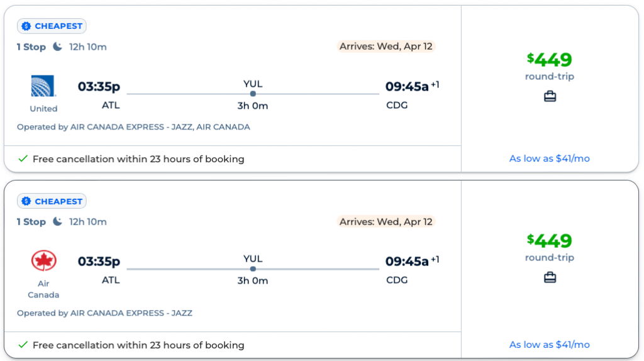Click the Air Canada maple leaf logo
Viewport: 644px width, 361px height.
(x=44, y=260)
